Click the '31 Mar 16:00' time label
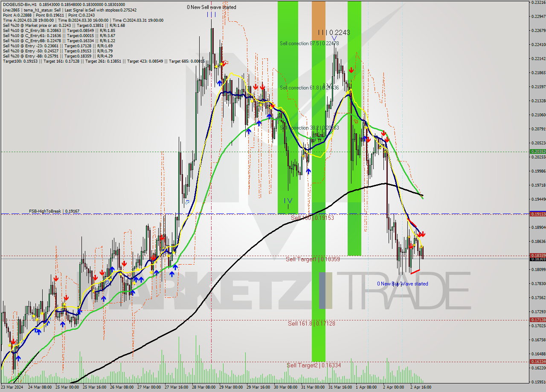 tap(340, 387)
